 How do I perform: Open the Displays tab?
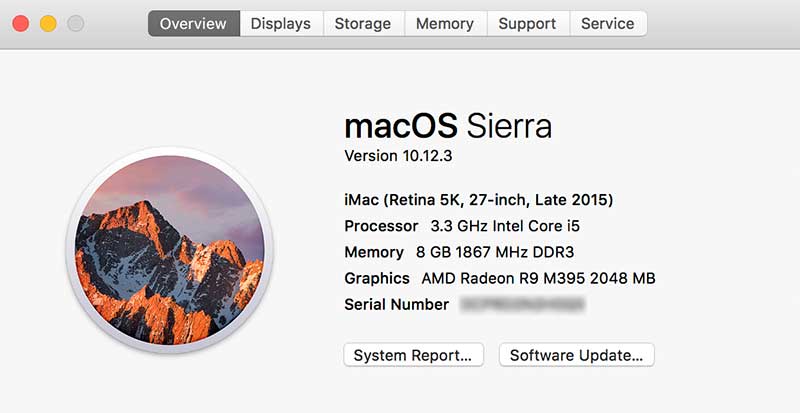(x=281, y=23)
